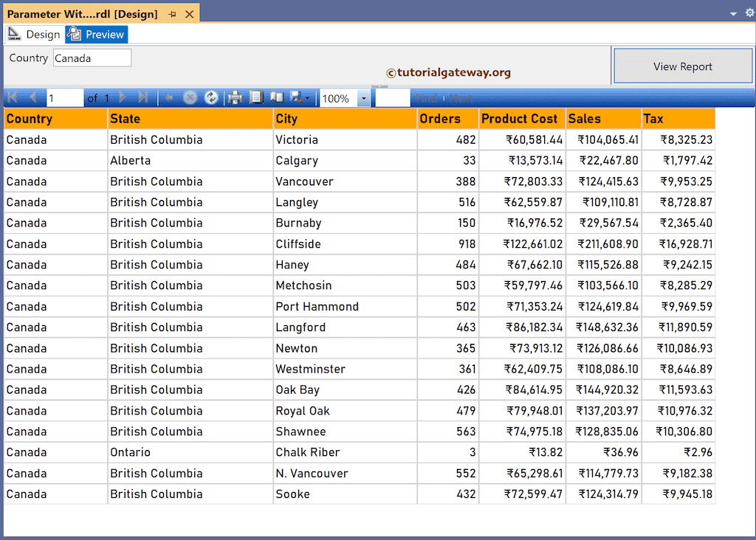The image size is (756, 540).
Task: Switch to the Preview tab
Action: pyautogui.click(x=97, y=34)
